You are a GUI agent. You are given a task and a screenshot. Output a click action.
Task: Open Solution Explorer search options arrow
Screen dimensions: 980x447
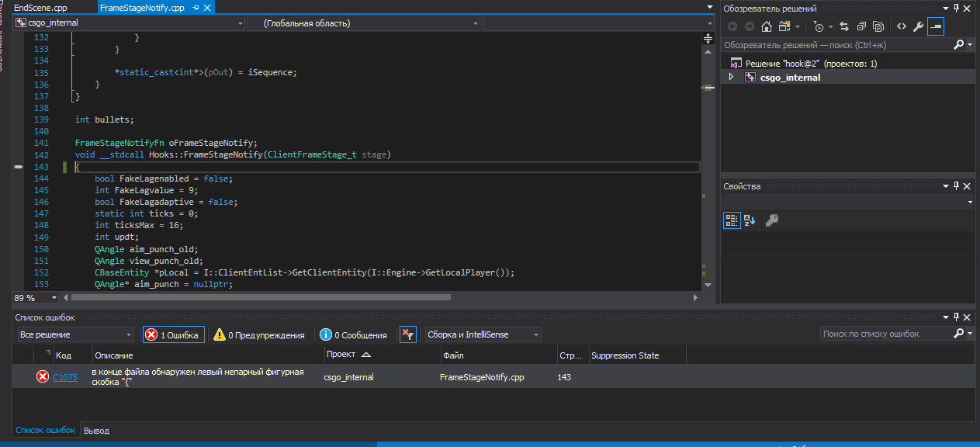pyautogui.click(x=970, y=45)
